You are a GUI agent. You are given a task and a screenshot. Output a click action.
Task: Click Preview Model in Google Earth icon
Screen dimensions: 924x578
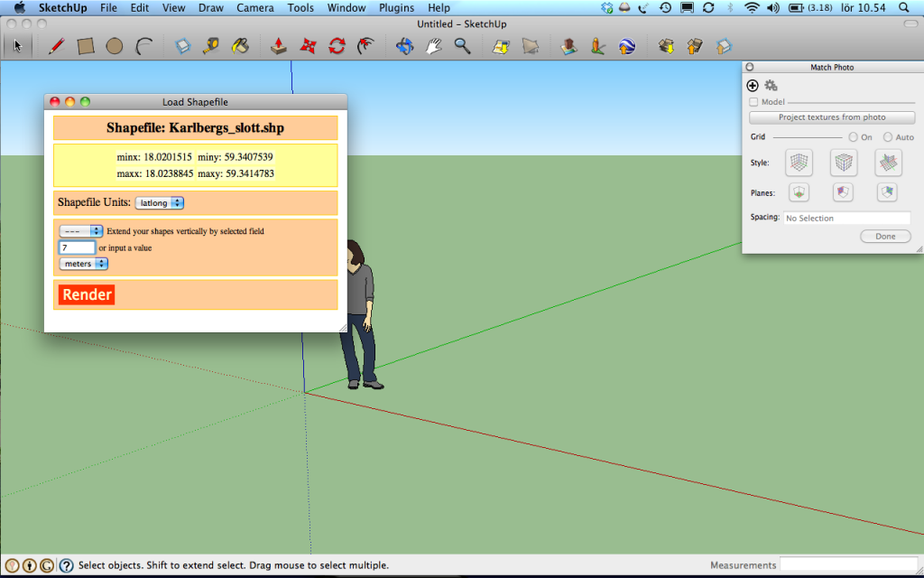[627, 46]
